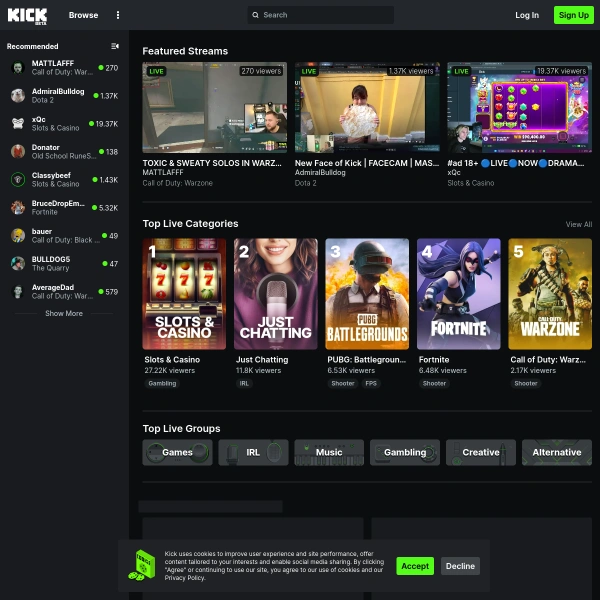The height and width of the screenshot is (600, 600).
Task: Open the Music live group
Action: [x=329, y=452]
